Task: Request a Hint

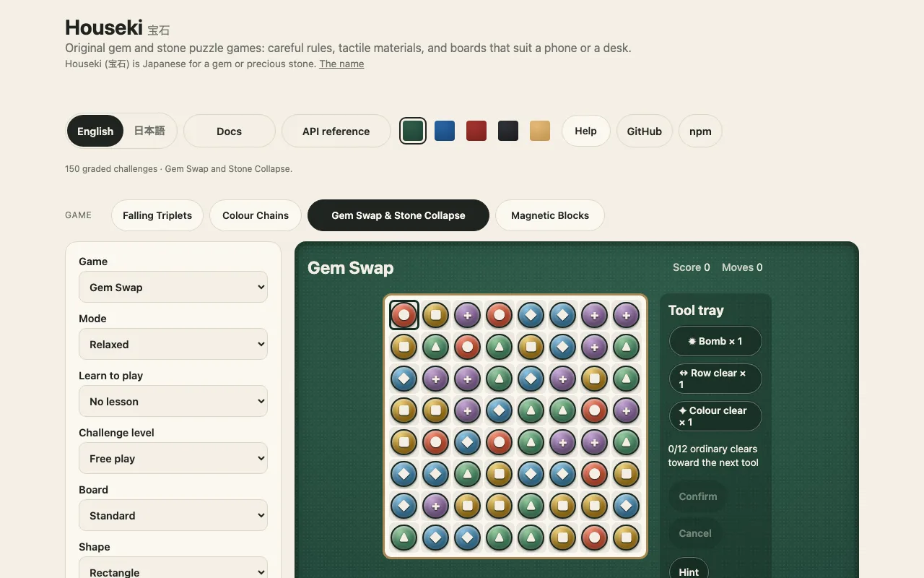Action: [689, 569]
